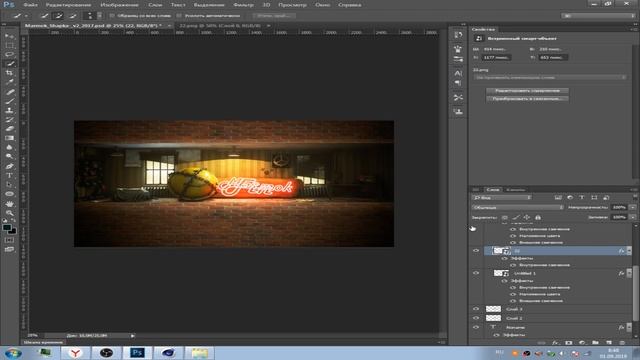Select the Lasso tool

click(x=9, y=54)
